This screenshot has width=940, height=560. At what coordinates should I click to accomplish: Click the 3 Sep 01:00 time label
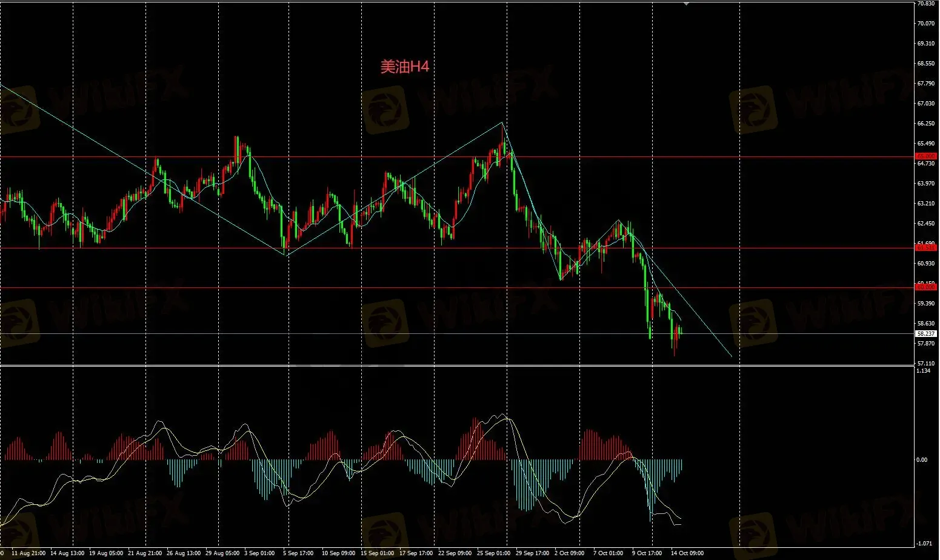point(260,553)
